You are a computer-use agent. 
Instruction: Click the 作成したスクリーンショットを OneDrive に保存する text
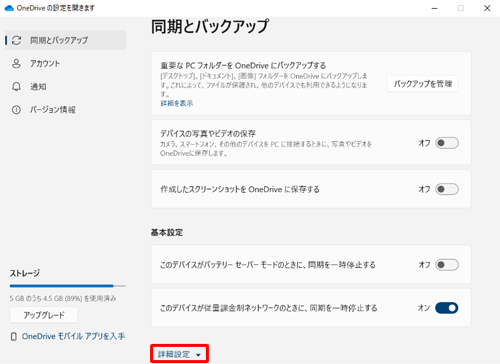pos(240,189)
